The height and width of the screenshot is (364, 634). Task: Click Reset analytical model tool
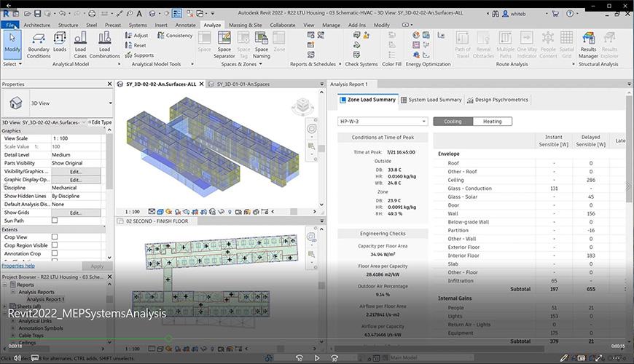[x=136, y=45]
